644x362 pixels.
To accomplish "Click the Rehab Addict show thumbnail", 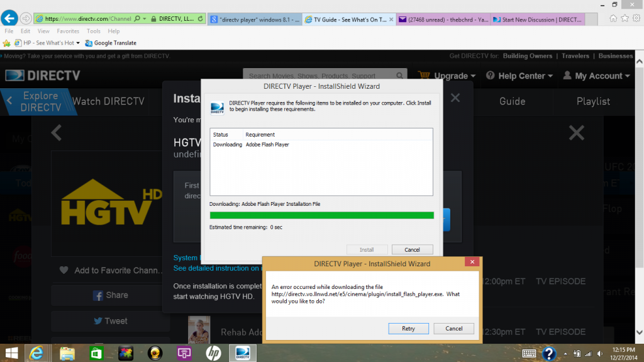I will click(x=199, y=330).
